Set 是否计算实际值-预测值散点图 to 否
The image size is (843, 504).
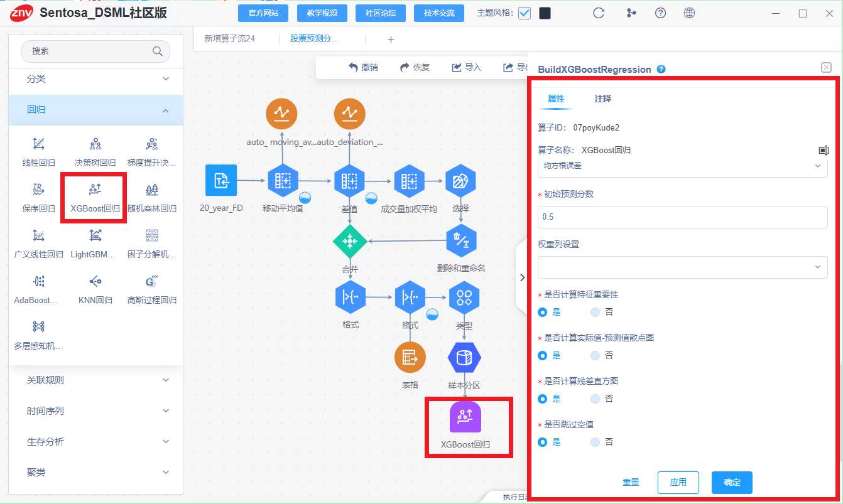[x=596, y=355]
